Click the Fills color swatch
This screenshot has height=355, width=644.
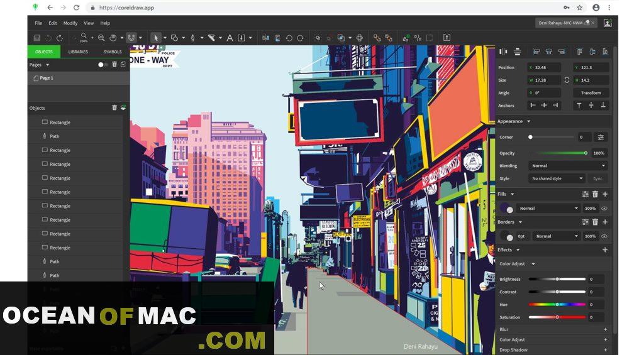[506, 209]
